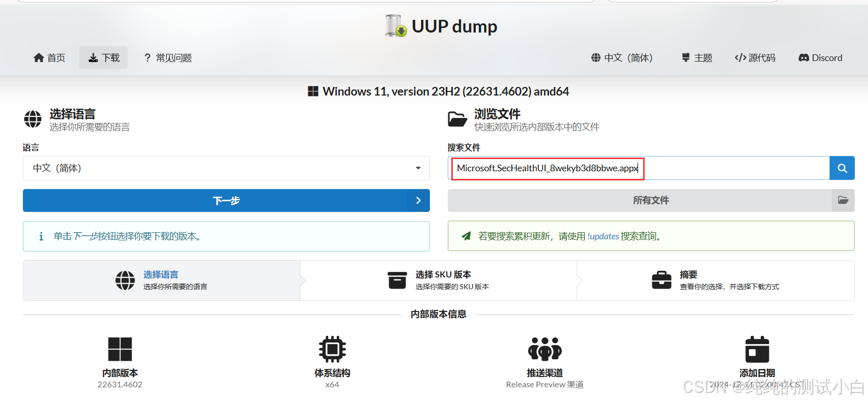Click the question mark icon beside 常见问题

[148, 58]
